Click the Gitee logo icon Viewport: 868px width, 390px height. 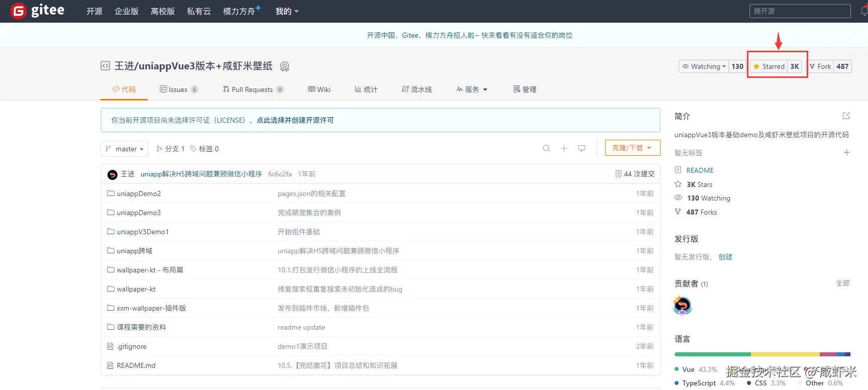pyautogui.click(x=18, y=11)
